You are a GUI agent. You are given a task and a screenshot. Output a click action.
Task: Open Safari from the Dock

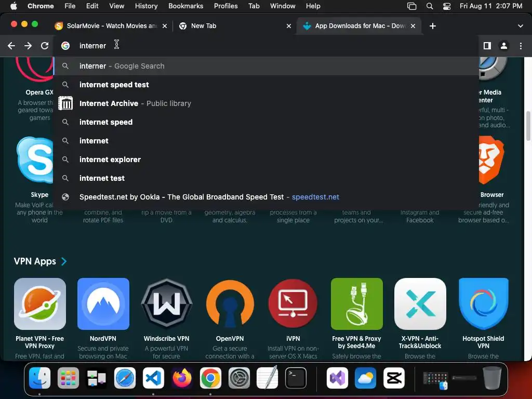pos(125,378)
